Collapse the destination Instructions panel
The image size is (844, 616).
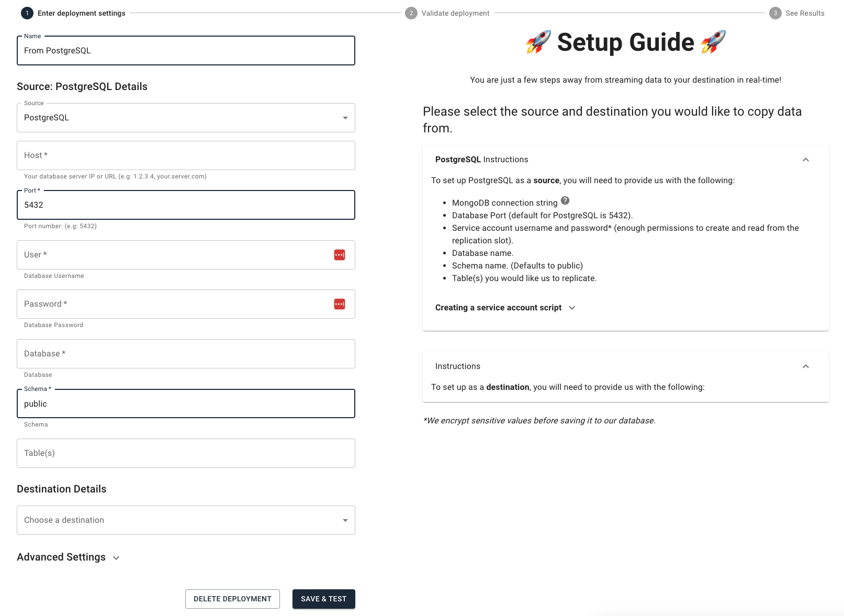click(x=806, y=366)
